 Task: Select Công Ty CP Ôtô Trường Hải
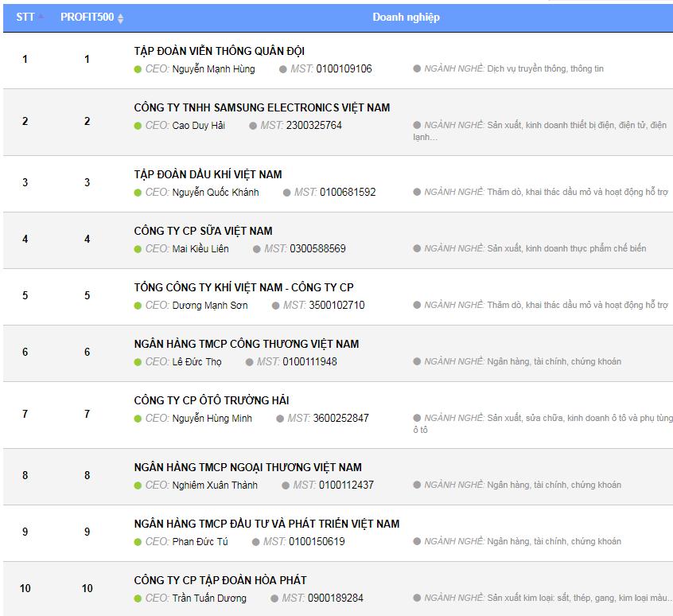coord(211,400)
